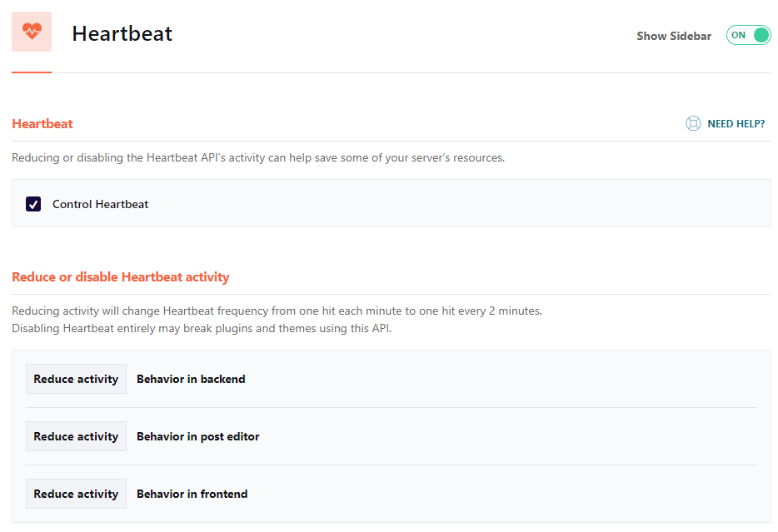Click the ON indicator inside the sidebar switch

[737, 35]
